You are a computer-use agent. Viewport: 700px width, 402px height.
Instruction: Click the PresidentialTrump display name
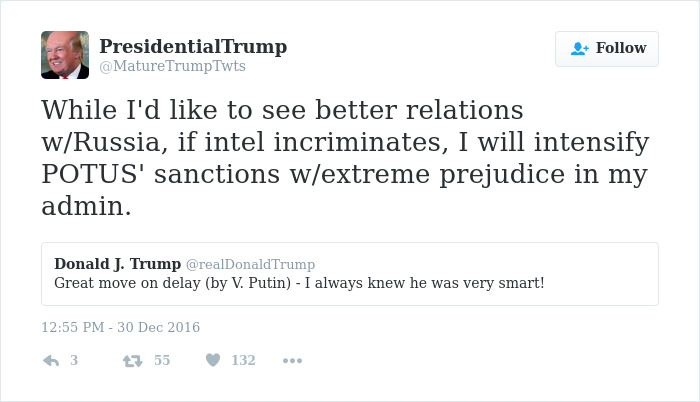tap(193, 46)
